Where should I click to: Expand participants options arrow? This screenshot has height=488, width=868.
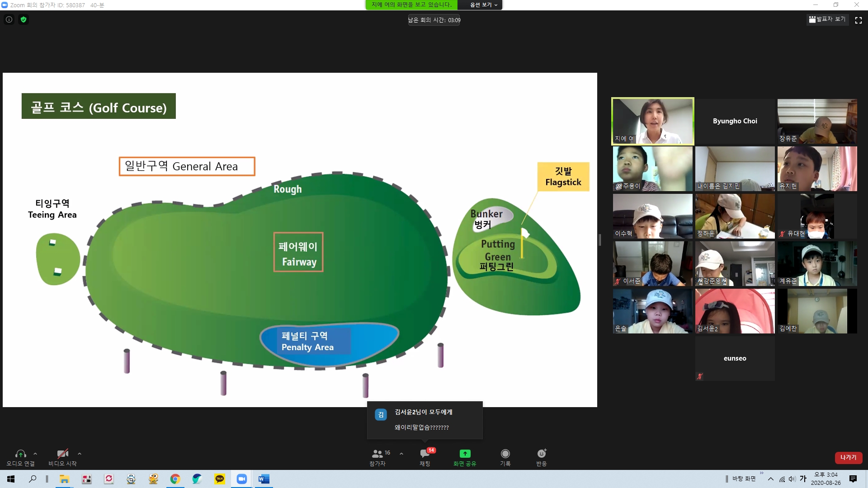click(x=401, y=454)
